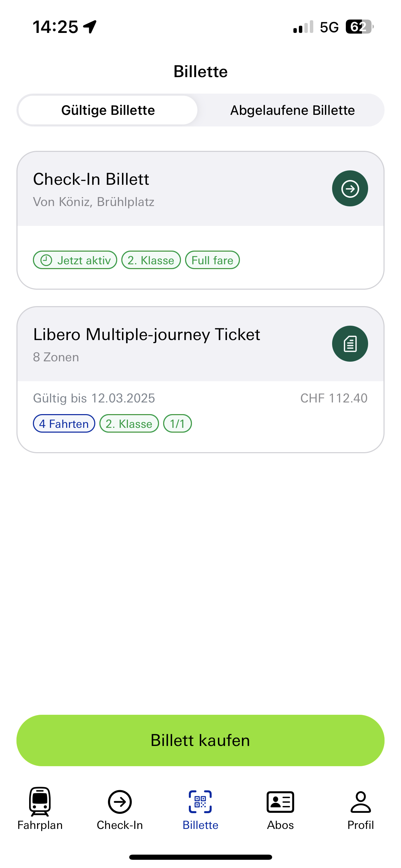Tap the 2. Klasse chip on Check-In ticket
This screenshot has width=401, height=868.
pyautogui.click(x=151, y=260)
